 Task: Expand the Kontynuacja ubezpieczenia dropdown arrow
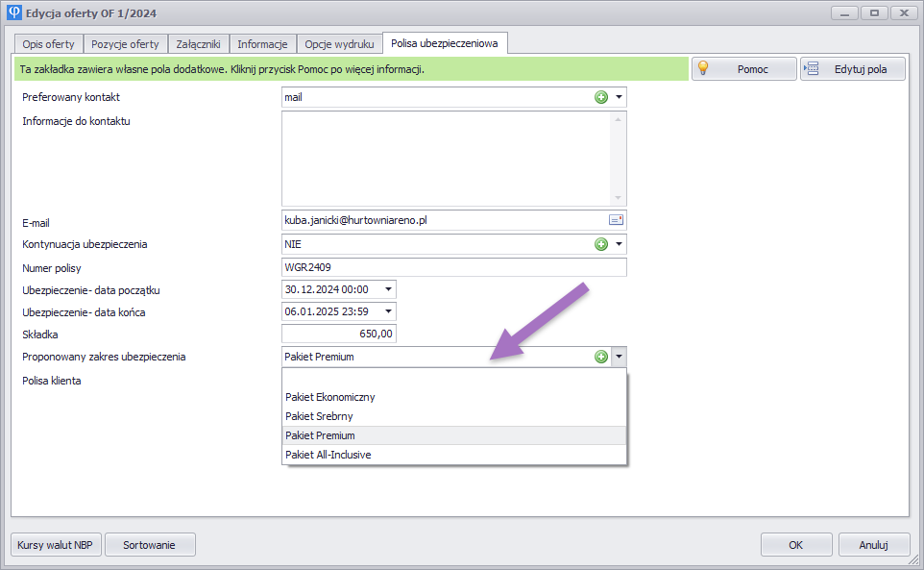(x=620, y=244)
